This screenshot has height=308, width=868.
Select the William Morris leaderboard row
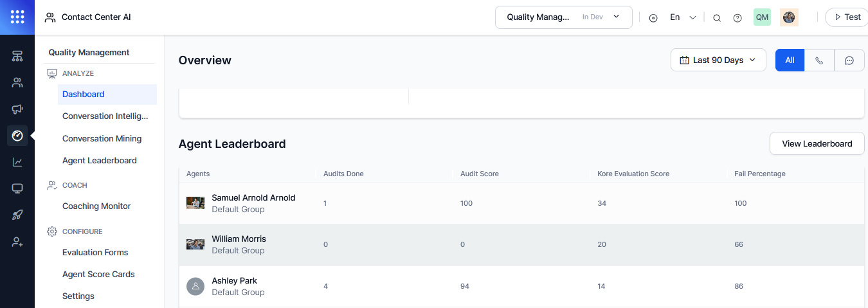pyautogui.click(x=521, y=245)
